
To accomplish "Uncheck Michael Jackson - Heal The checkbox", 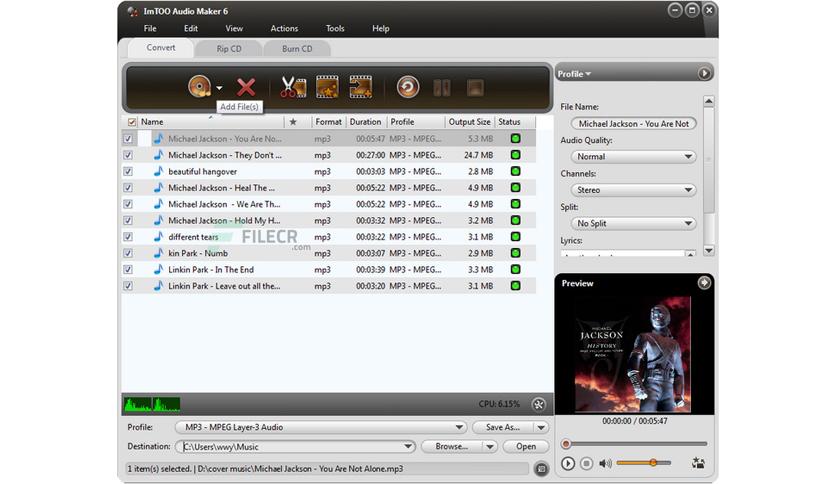I will point(128,188).
